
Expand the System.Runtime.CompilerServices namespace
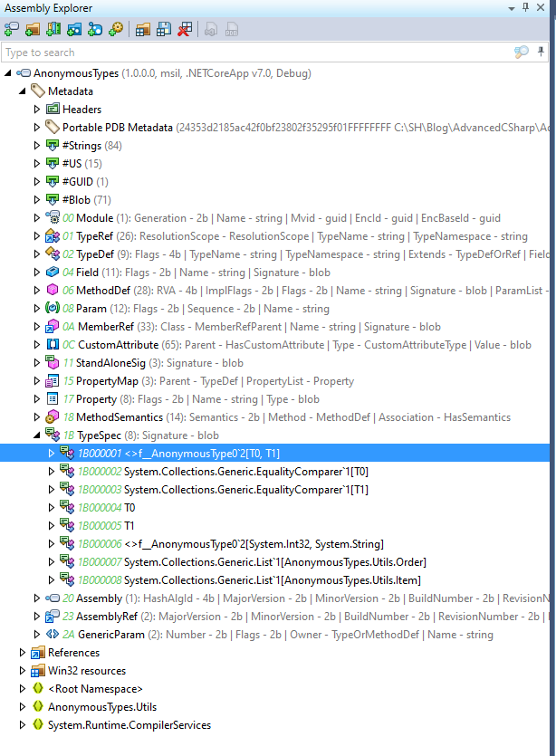(22, 724)
